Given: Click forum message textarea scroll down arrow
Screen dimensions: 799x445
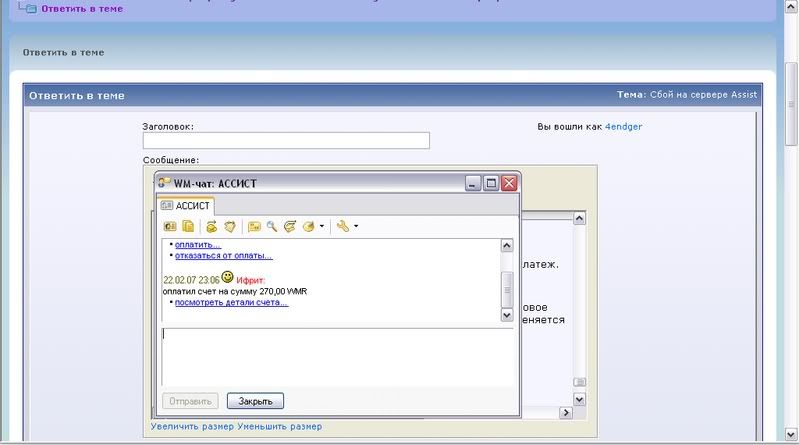Looking at the screenshot, I should 579,399.
